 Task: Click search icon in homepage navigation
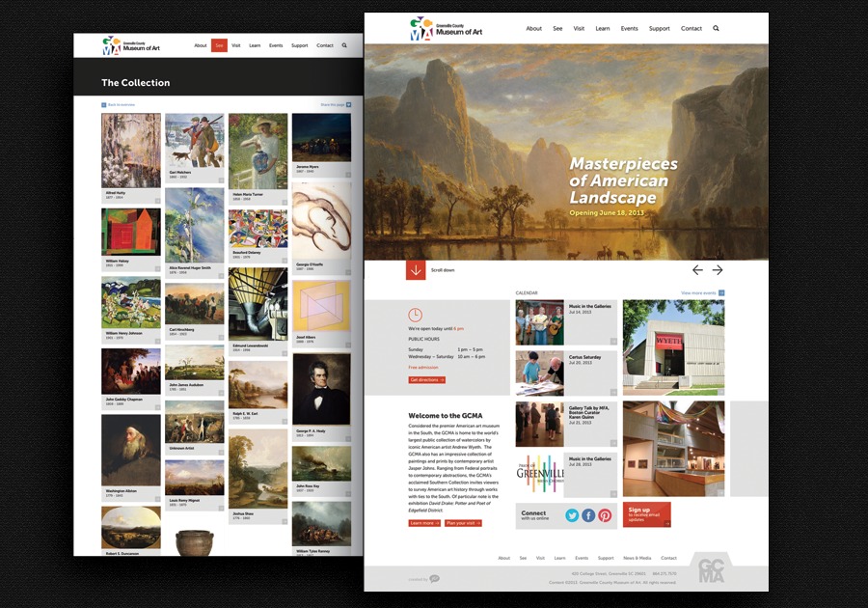[x=716, y=28]
